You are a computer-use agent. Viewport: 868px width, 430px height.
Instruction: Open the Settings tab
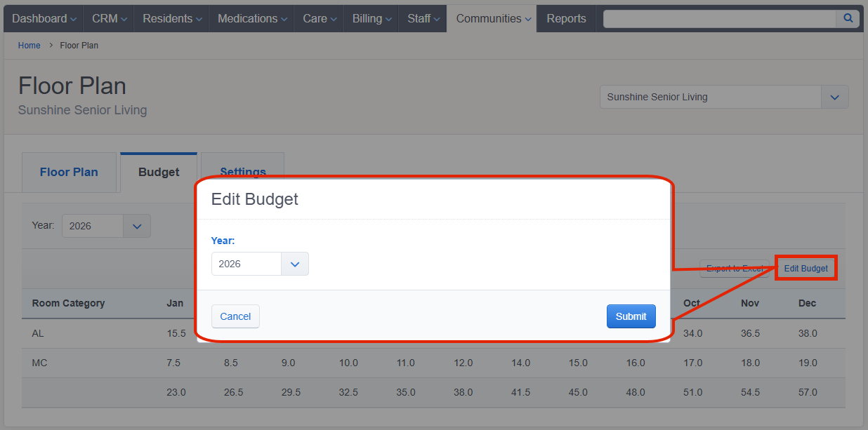(243, 168)
